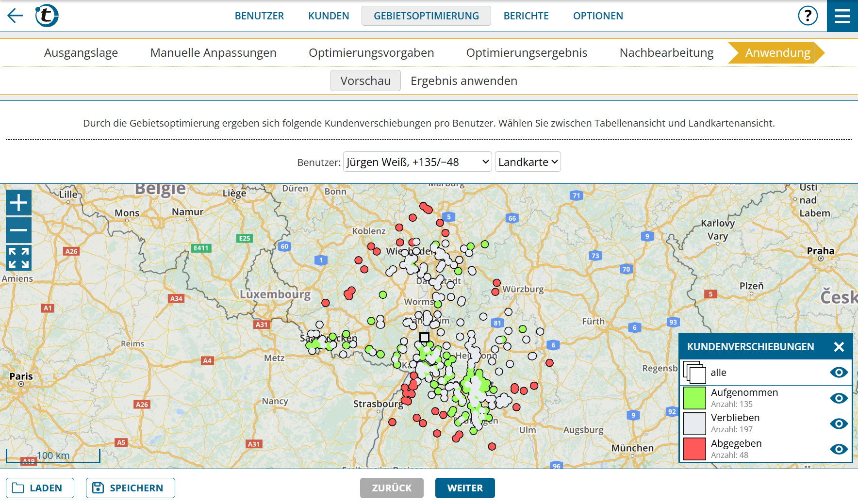The height and width of the screenshot is (504, 858).
Task: Zoom out on the map
Action: (19, 230)
